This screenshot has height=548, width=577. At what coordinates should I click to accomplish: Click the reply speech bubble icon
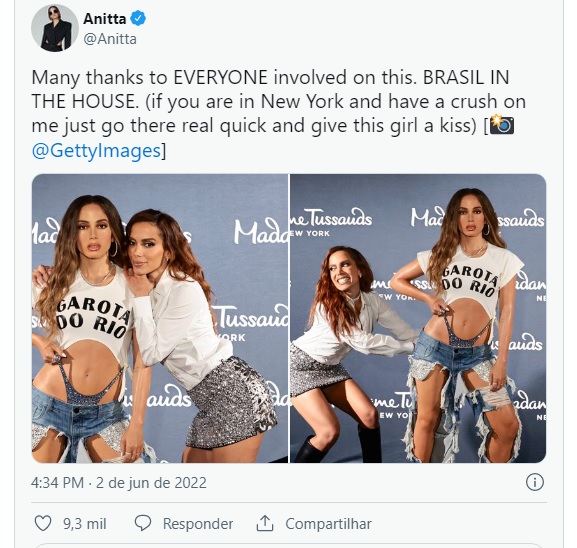(x=143, y=523)
